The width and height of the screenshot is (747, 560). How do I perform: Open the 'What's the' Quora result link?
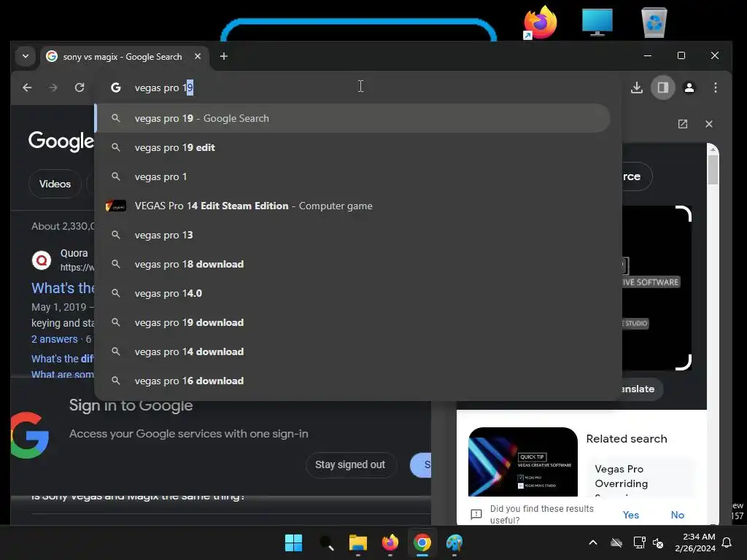tap(63, 288)
